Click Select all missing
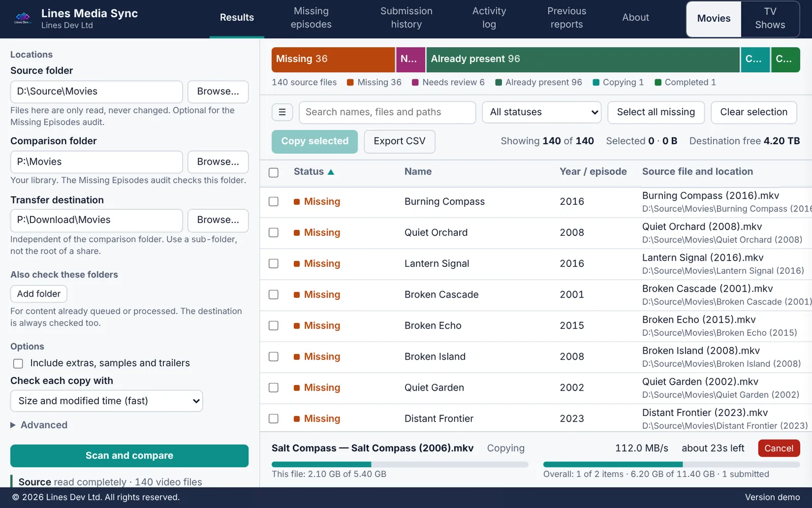Viewport: 812px width, 508px height. coord(656,112)
